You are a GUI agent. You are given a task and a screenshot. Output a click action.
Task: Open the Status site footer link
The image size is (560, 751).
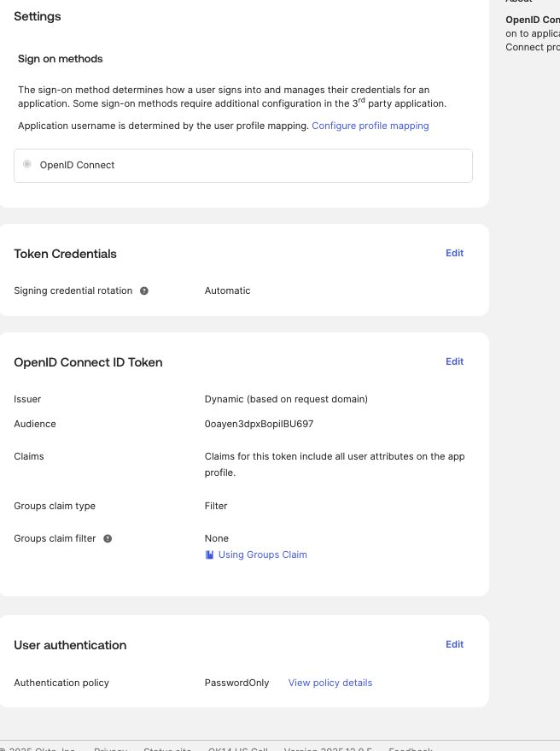click(166, 748)
